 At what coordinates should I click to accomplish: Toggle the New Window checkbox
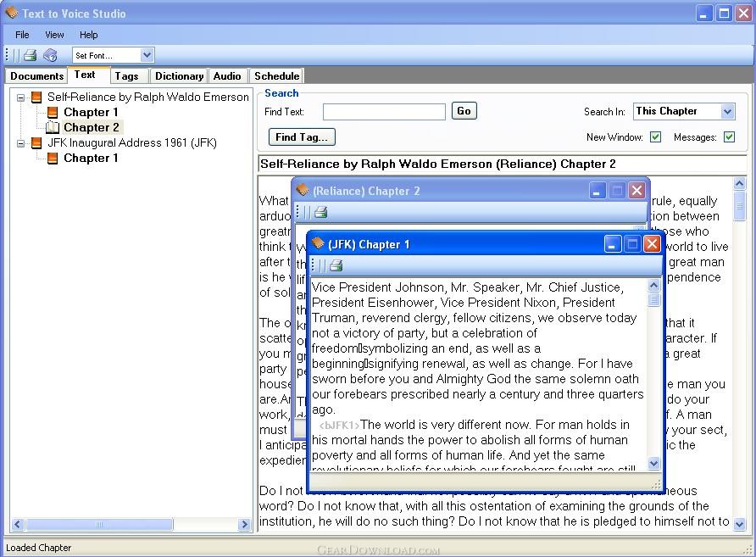point(655,137)
